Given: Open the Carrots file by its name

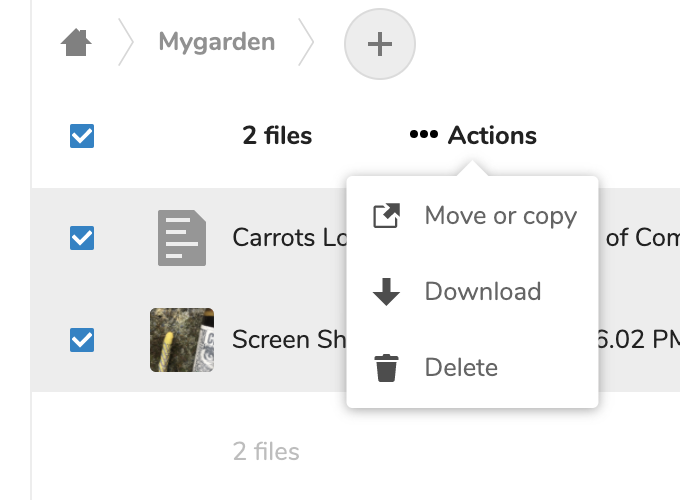Looking at the screenshot, I should click(287, 238).
